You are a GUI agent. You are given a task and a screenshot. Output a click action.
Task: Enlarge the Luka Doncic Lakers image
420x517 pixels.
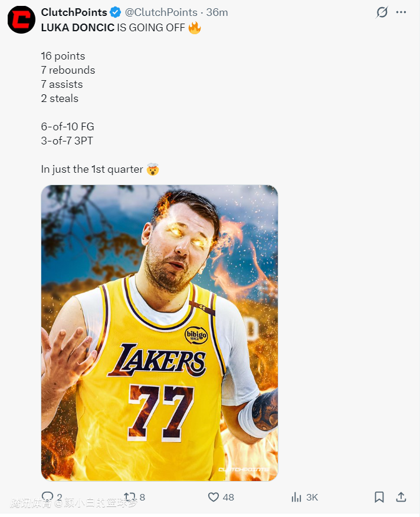159,332
